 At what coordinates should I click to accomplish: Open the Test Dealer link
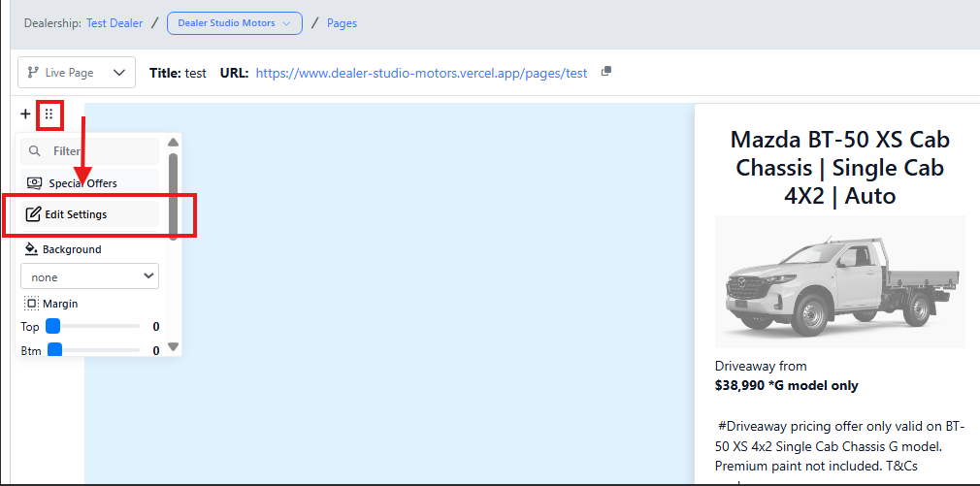click(114, 23)
